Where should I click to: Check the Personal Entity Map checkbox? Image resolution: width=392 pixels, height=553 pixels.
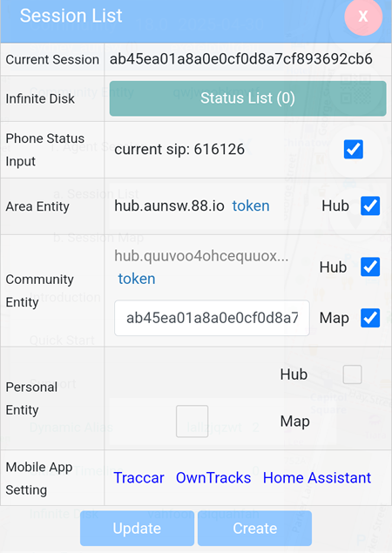click(x=192, y=421)
